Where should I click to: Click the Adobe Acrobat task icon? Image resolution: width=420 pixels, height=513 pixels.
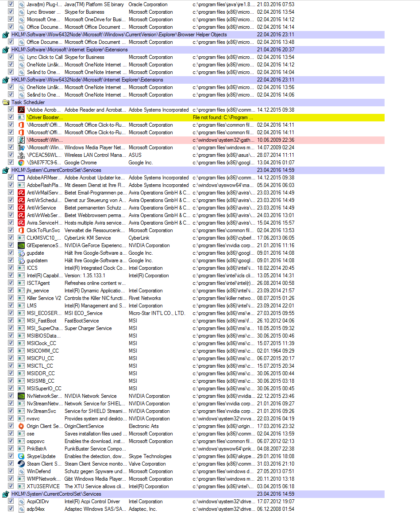click(21, 110)
